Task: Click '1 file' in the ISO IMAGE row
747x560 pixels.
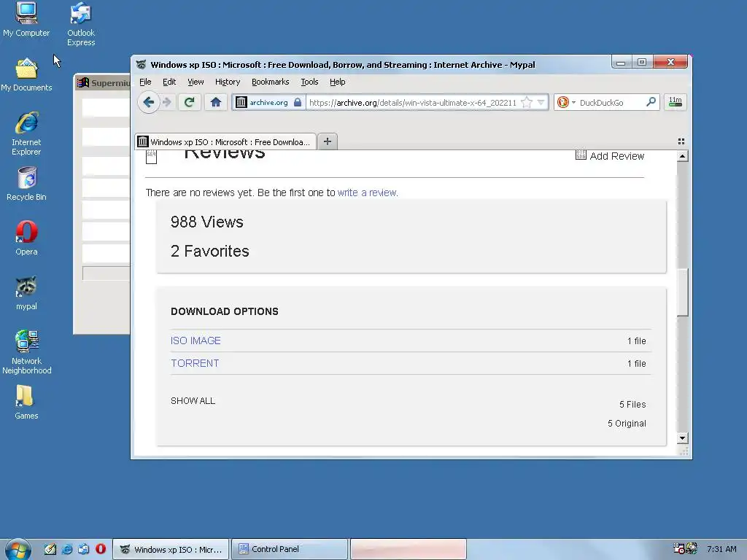Action: [x=636, y=341]
